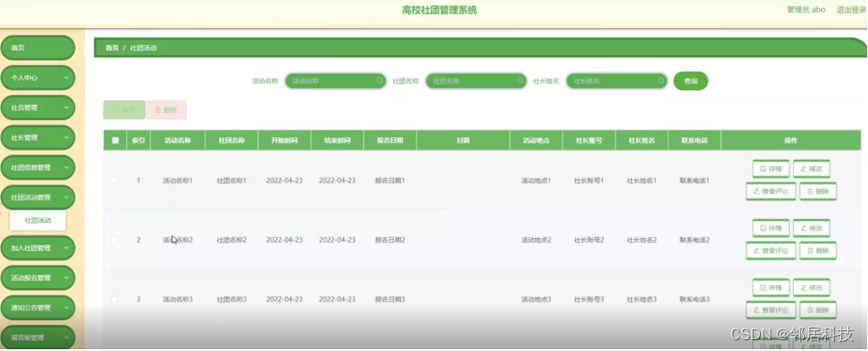Collapse the 社团活动管理 sidebar menu chevron
The image size is (868, 351).
(67, 198)
